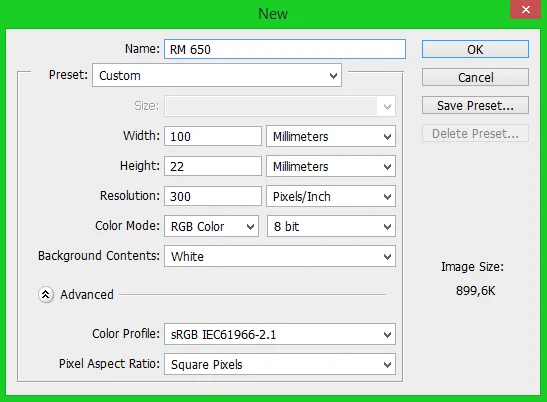Open the Color Profile sRGB dropdown
Viewport: 547px width, 402px height.
point(280,334)
